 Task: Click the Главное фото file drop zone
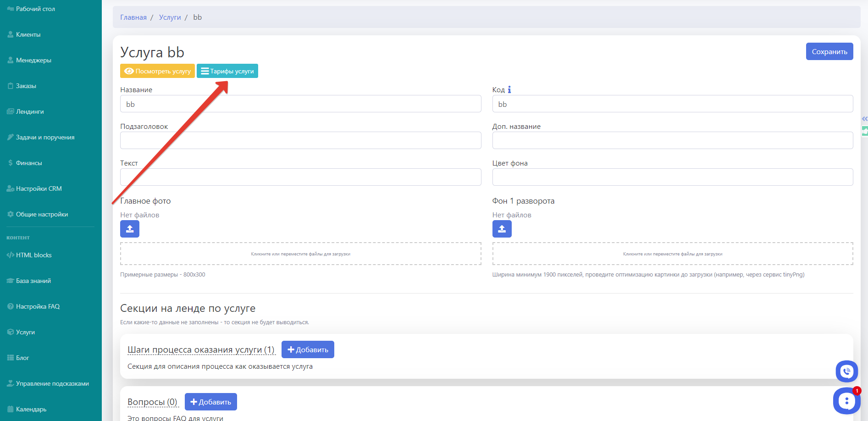point(300,254)
